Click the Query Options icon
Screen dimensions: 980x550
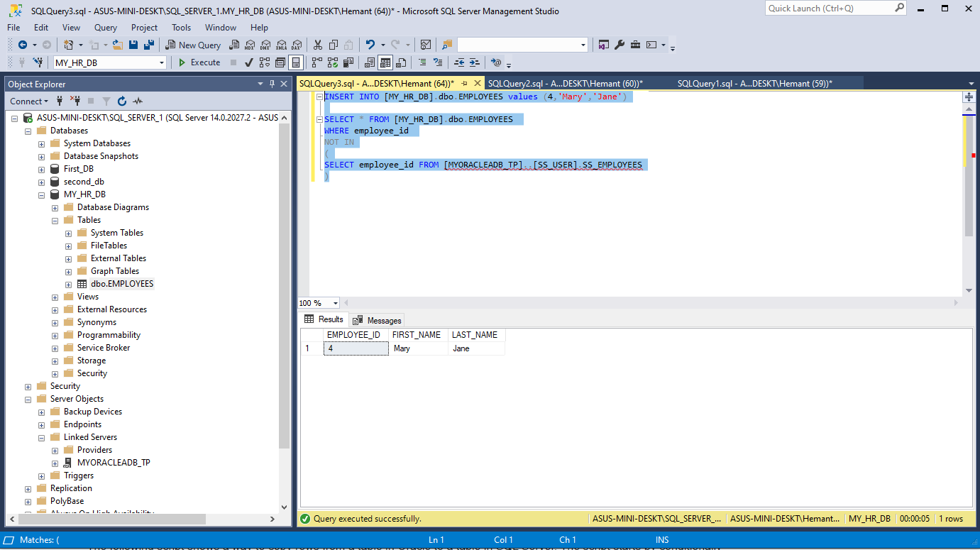pyautogui.click(x=280, y=62)
